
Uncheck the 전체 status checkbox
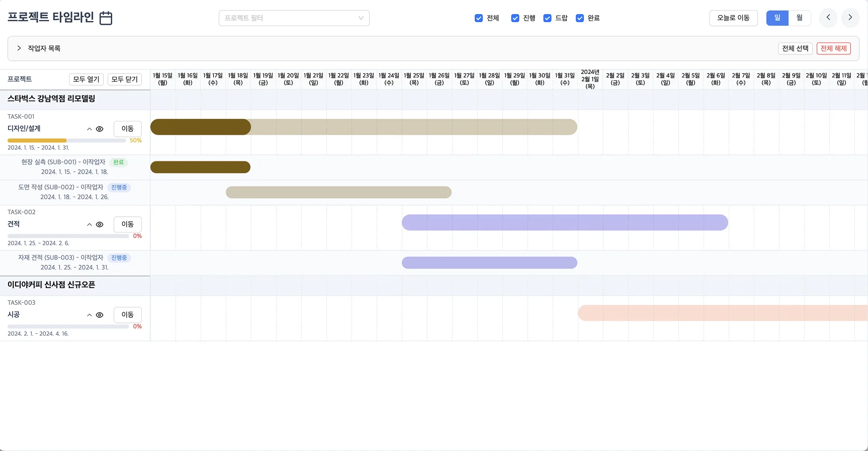[479, 18]
